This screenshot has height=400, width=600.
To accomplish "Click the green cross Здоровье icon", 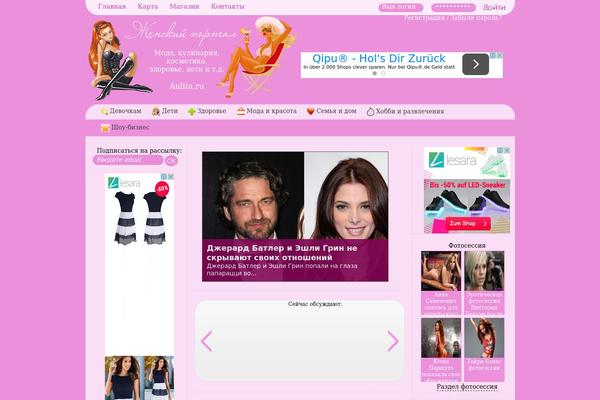I will click(x=192, y=111).
